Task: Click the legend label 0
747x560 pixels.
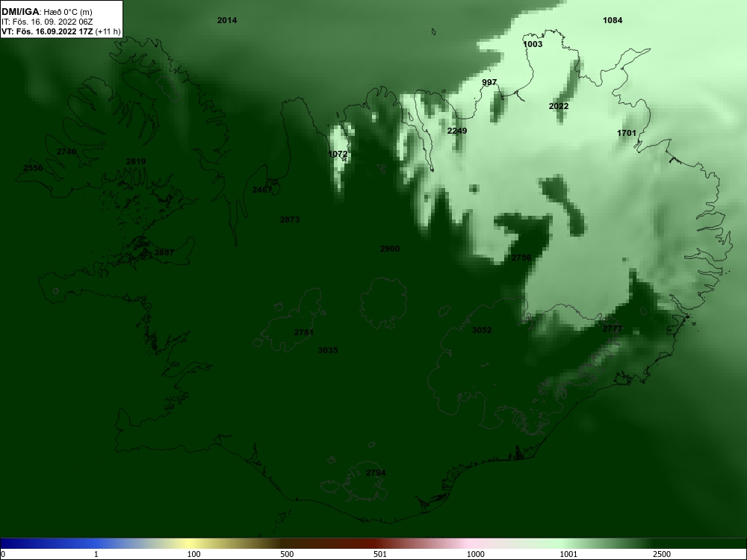Action: [x=3, y=554]
